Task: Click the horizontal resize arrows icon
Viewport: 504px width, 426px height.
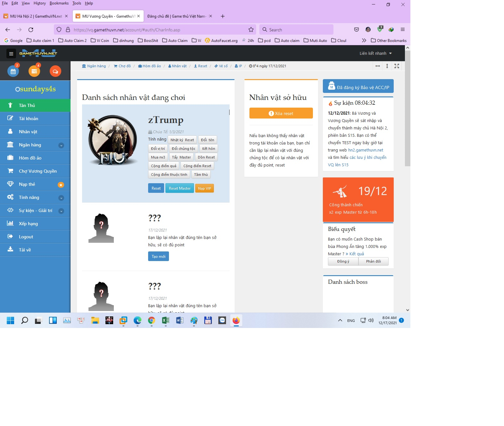Action: (x=378, y=66)
